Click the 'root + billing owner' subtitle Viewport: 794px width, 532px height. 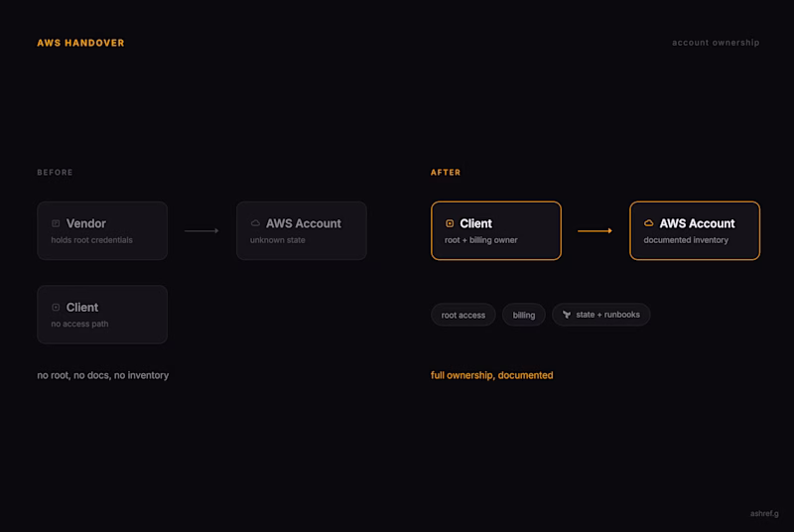(481, 240)
